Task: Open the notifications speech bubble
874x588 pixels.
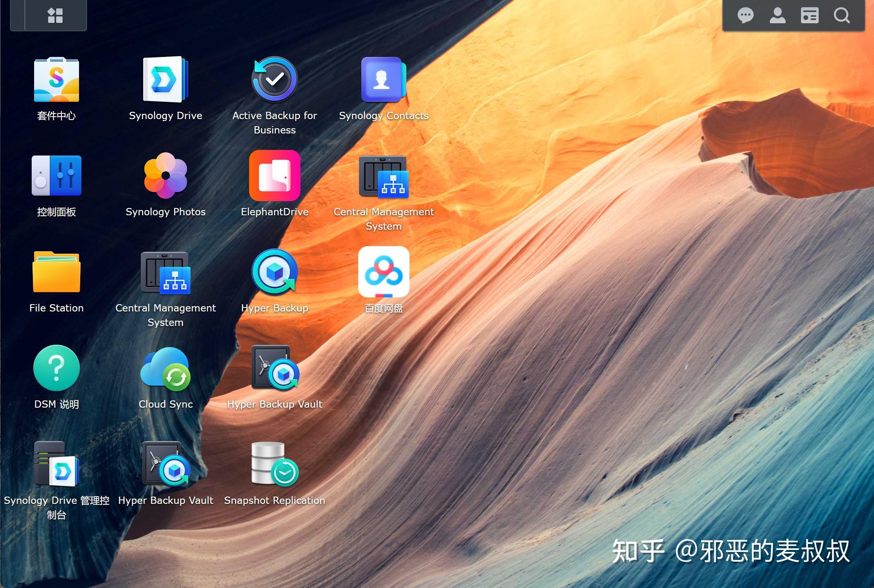Action: pyautogui.click(x=745, y=16)
